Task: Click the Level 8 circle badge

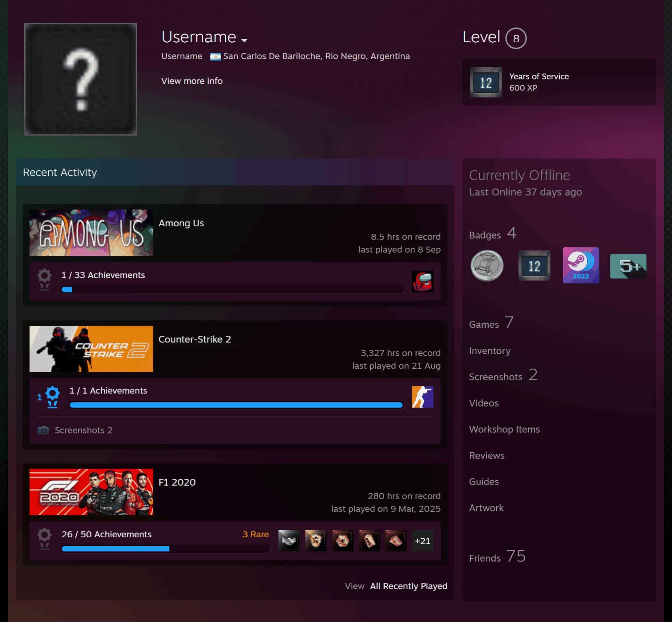Action: tap(516, 38)
